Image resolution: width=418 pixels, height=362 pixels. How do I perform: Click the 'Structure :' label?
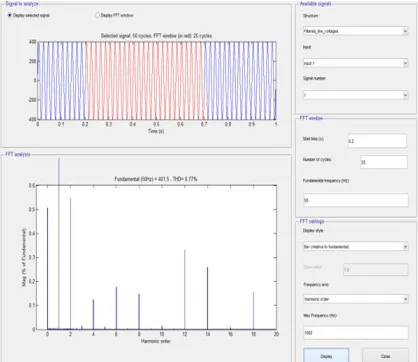[311, 16]
